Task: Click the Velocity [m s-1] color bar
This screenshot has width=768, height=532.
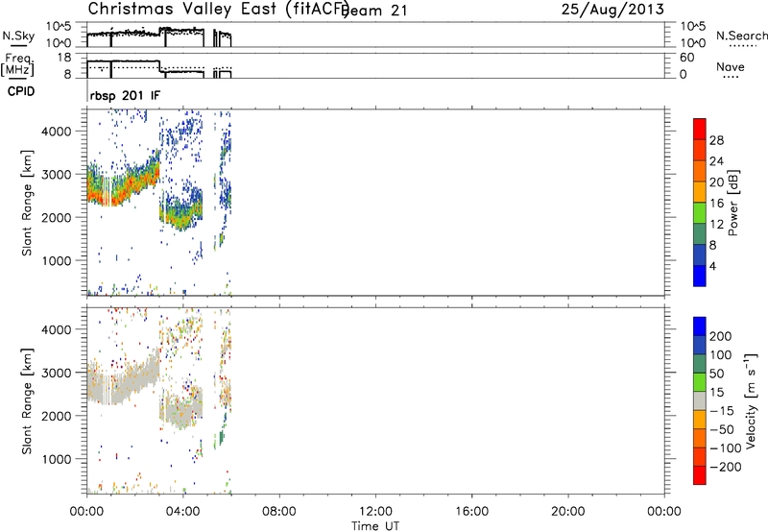Action: 700,400
